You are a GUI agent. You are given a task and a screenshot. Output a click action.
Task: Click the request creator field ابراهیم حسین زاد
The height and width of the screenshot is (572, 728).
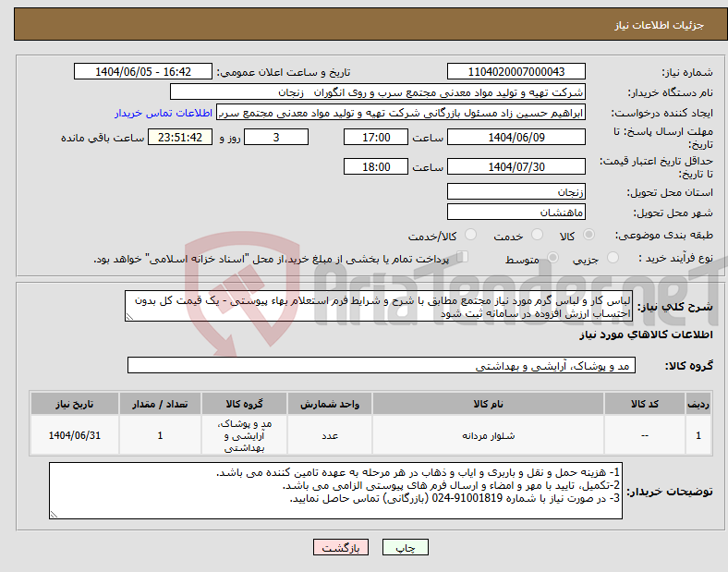[401, 113]
